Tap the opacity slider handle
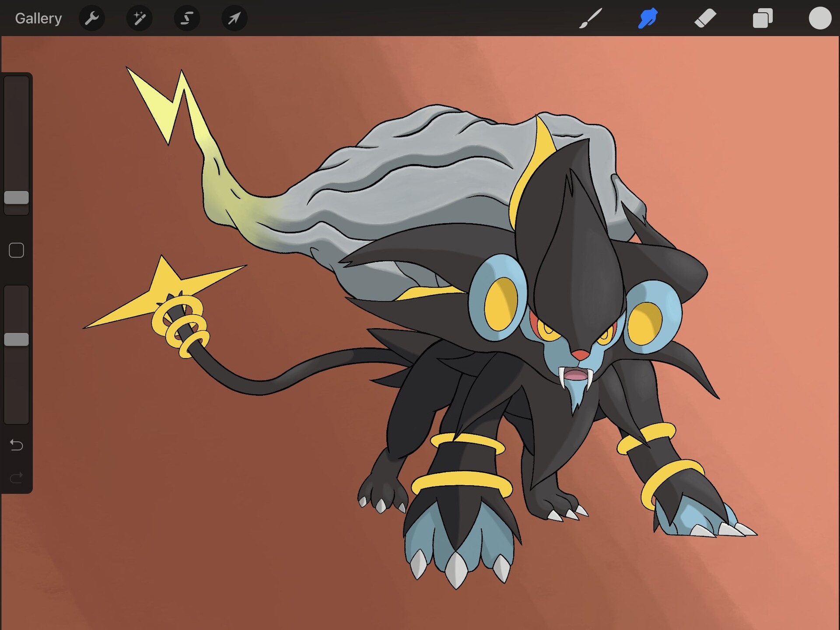 pos(17,338)
